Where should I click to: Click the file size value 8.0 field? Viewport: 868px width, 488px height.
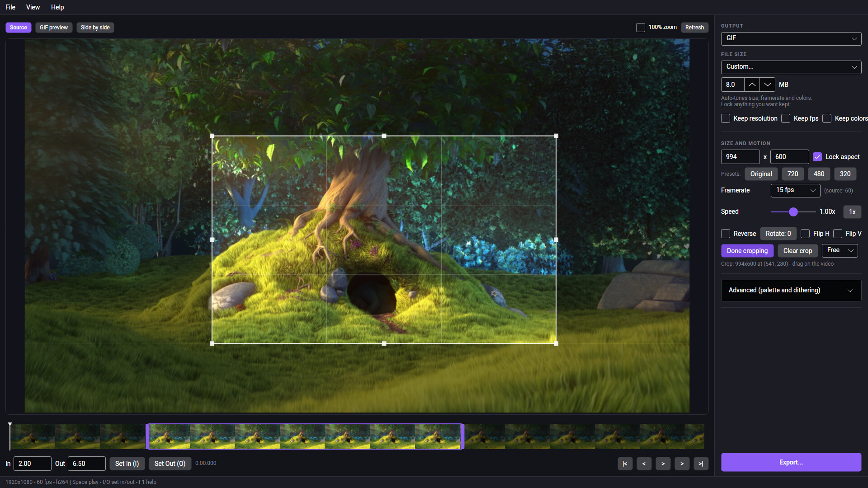tap(732, 84)
